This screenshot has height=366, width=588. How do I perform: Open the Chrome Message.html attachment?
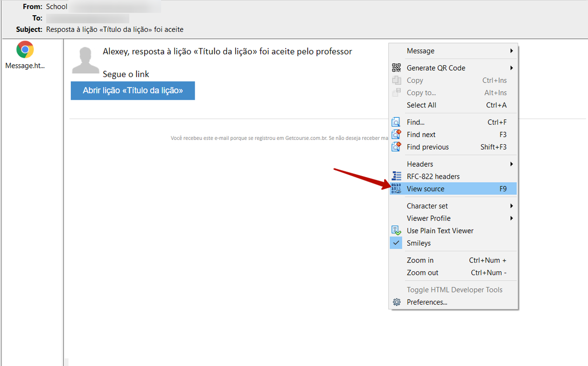25,50
